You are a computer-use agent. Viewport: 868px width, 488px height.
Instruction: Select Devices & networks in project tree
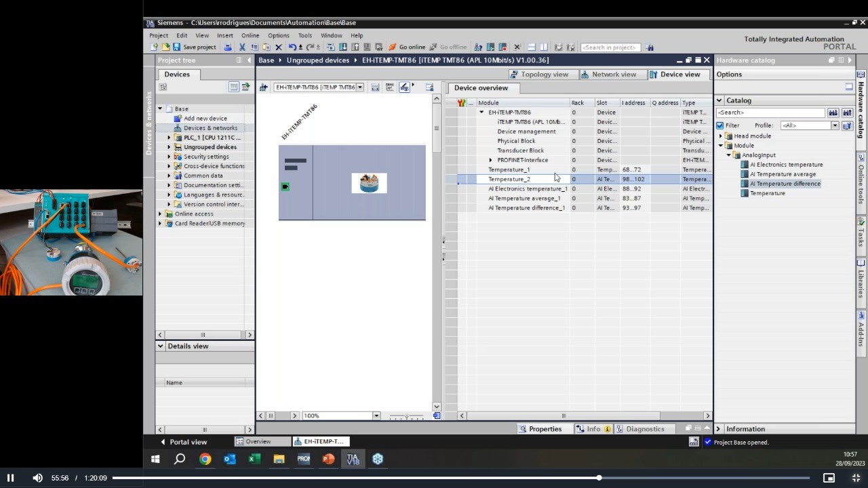[x=210, y=128]
